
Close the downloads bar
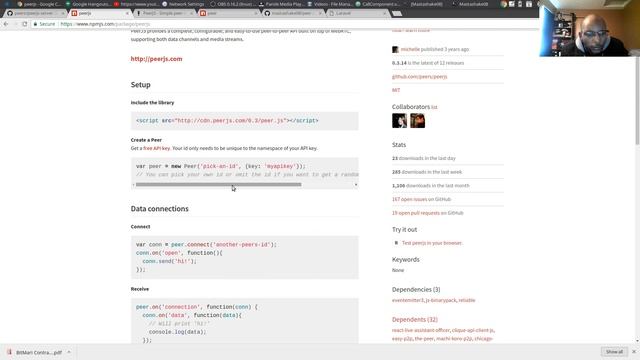(x=634, y=352)
